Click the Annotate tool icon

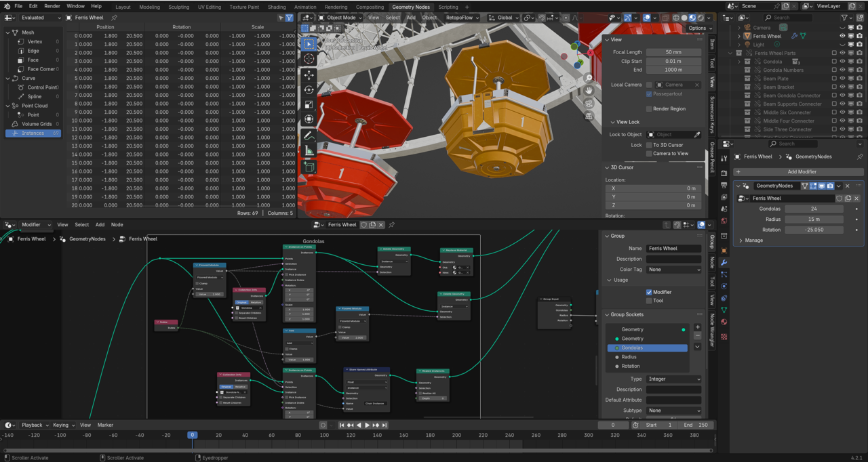coord(309,136)
